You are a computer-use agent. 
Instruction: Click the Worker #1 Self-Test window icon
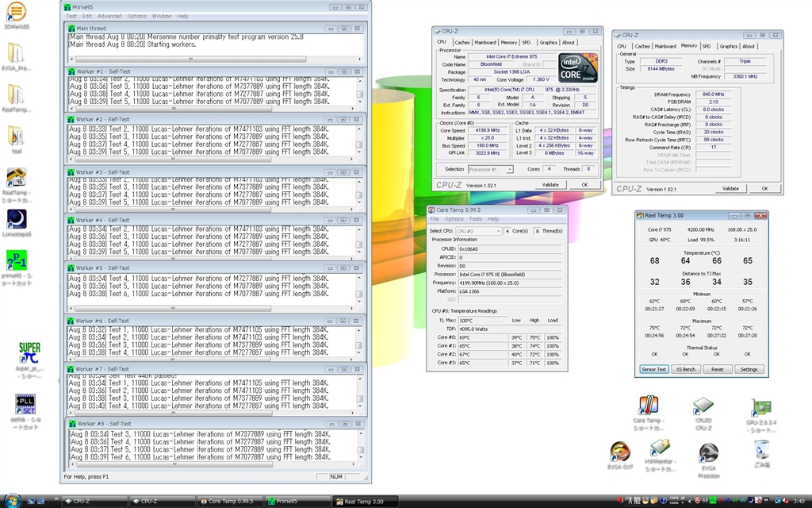tap(71, 71)
